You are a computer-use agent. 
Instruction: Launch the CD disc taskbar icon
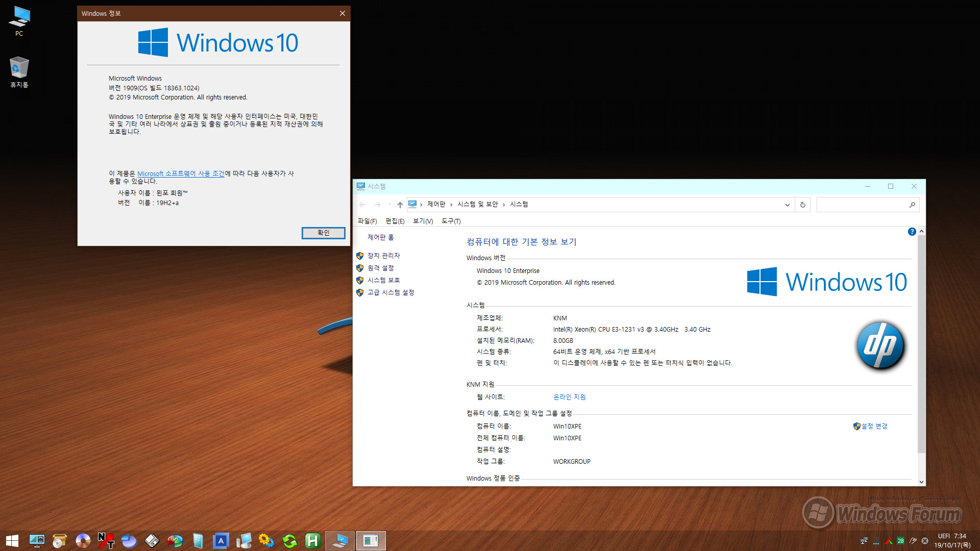83,541
